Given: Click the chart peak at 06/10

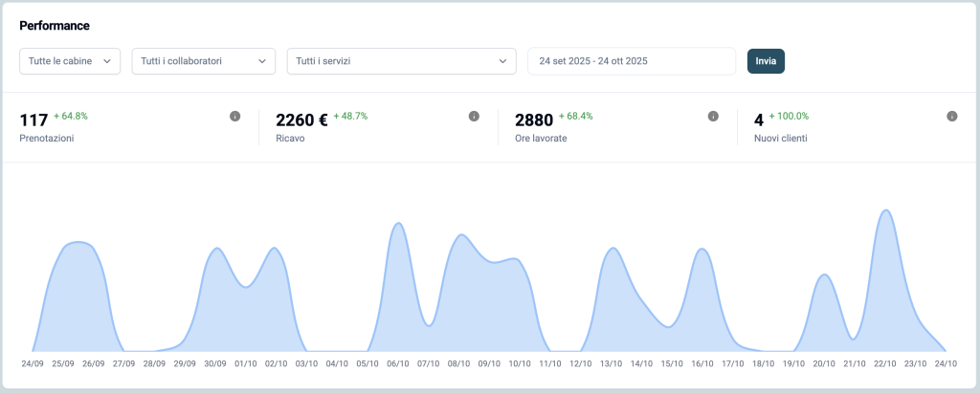Looking at the screenshot, I should 399,226.
